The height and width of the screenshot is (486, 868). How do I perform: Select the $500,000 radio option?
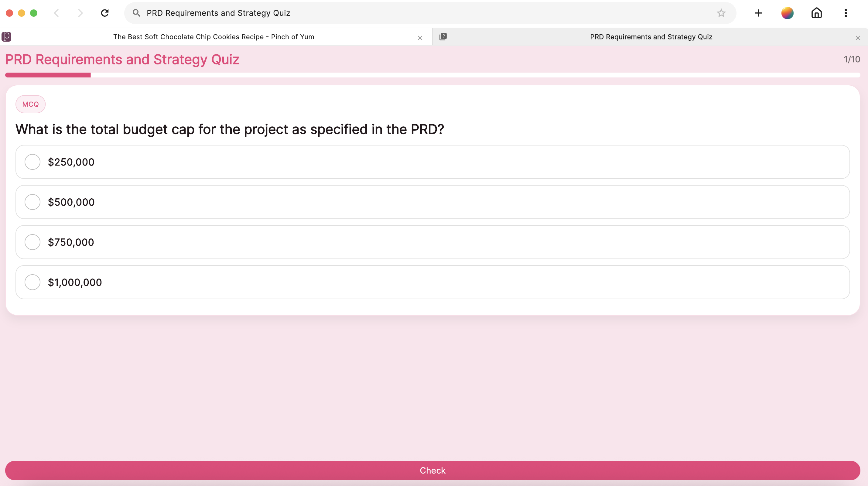(x=32, y=202)
